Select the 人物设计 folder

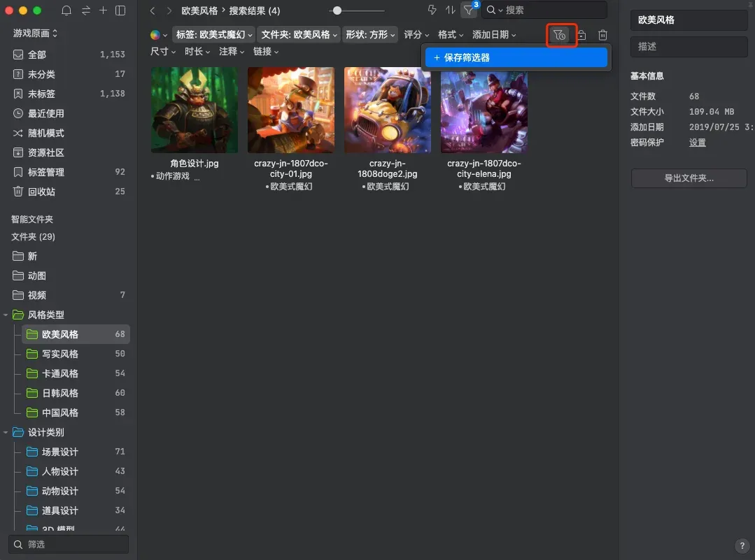pos(76,471)
